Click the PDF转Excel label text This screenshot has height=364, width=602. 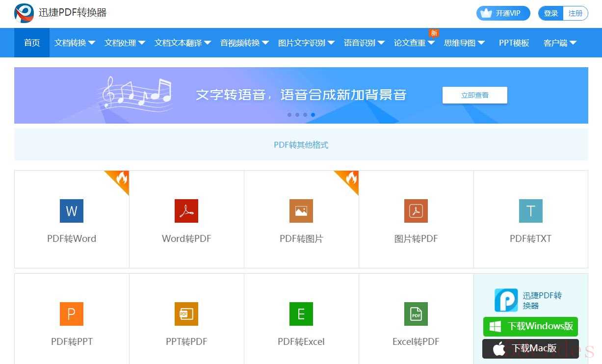click(x=301, y=342)
